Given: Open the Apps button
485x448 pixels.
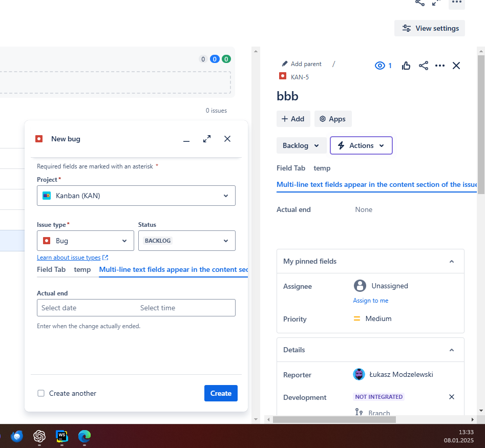Looking at the screenshot, I should 333,119.
